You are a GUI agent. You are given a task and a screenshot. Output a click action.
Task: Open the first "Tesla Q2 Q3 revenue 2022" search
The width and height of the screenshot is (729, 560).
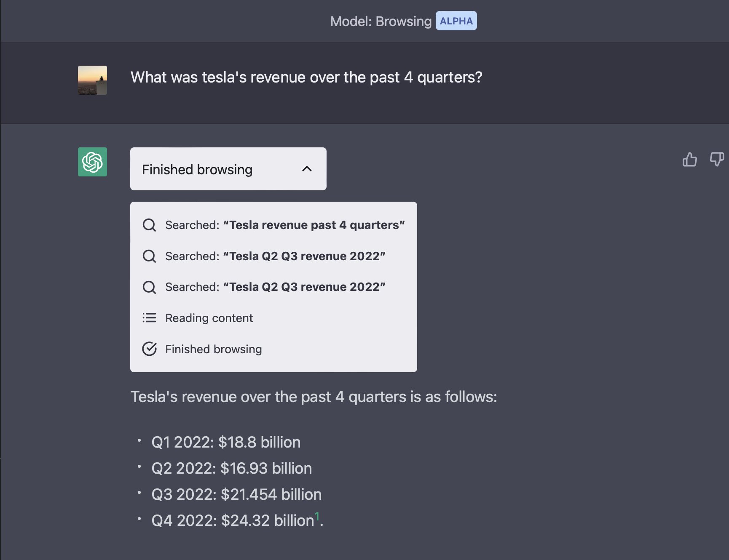275,256
